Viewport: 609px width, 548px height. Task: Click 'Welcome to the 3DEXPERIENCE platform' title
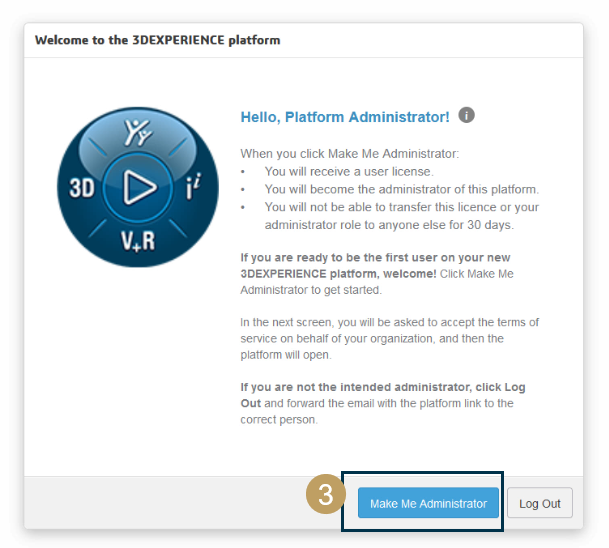pos(157,40)
